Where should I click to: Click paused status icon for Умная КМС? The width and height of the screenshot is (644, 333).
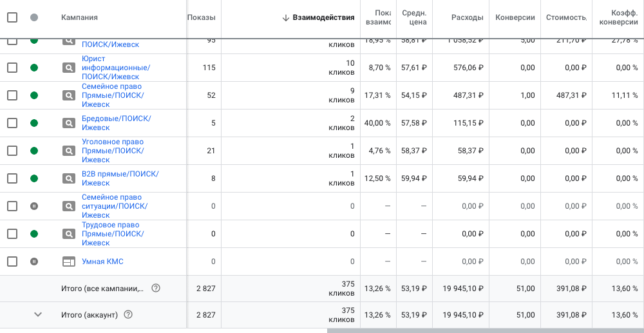[34, 262]
